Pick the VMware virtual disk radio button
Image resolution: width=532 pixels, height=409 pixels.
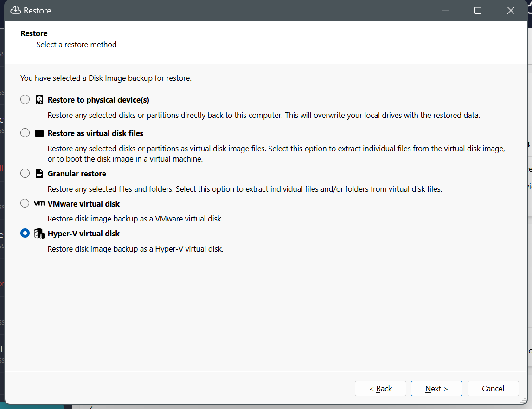[x=25, y=204]
